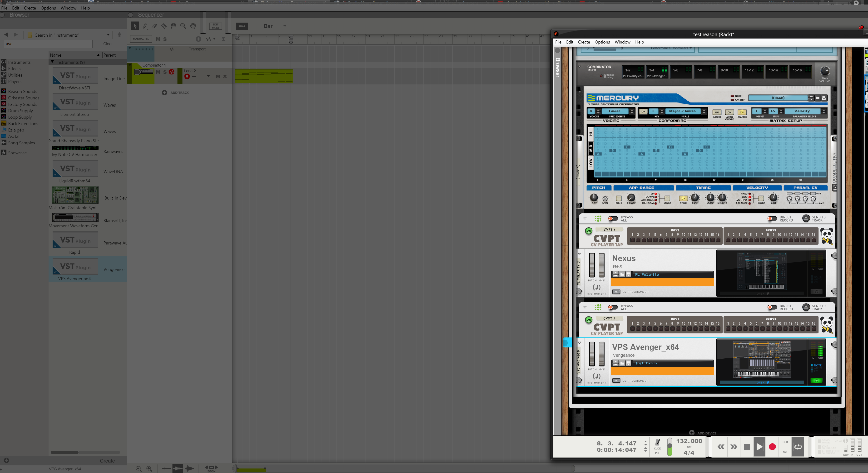This screenshot has height=473, width=868.
Task: Open the Edit menu in main window
Action: (x=15, y=8)
